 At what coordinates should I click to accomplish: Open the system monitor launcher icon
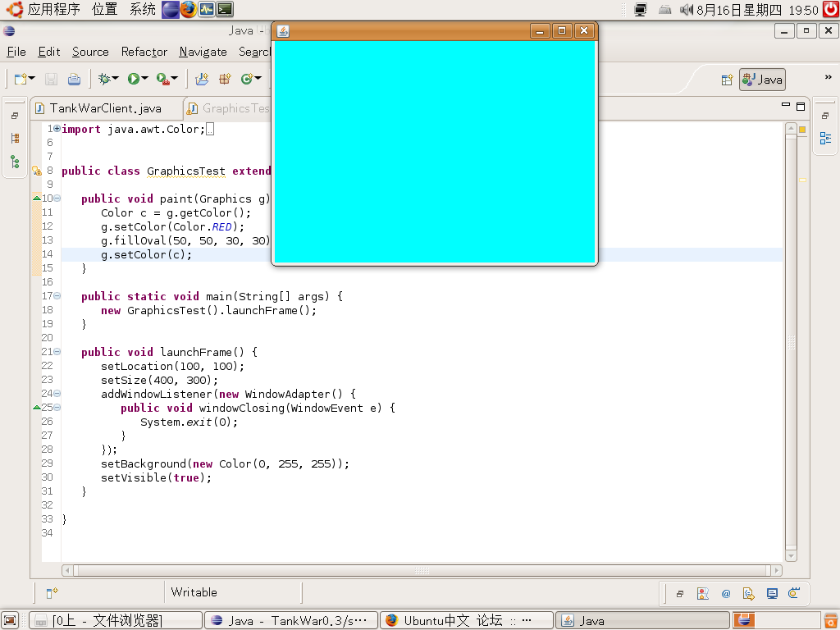(x=206, y=9)
